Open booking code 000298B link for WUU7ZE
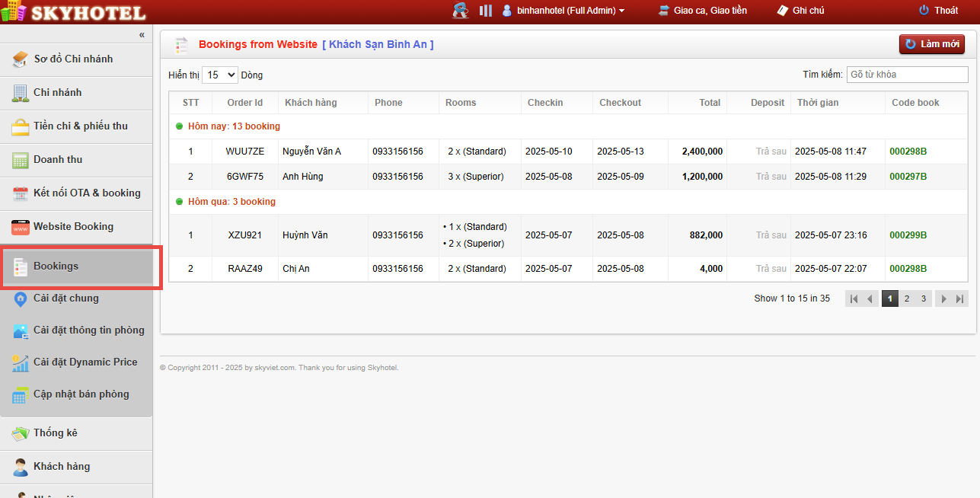This screenshot has height=498, width=980. (908, 152)
